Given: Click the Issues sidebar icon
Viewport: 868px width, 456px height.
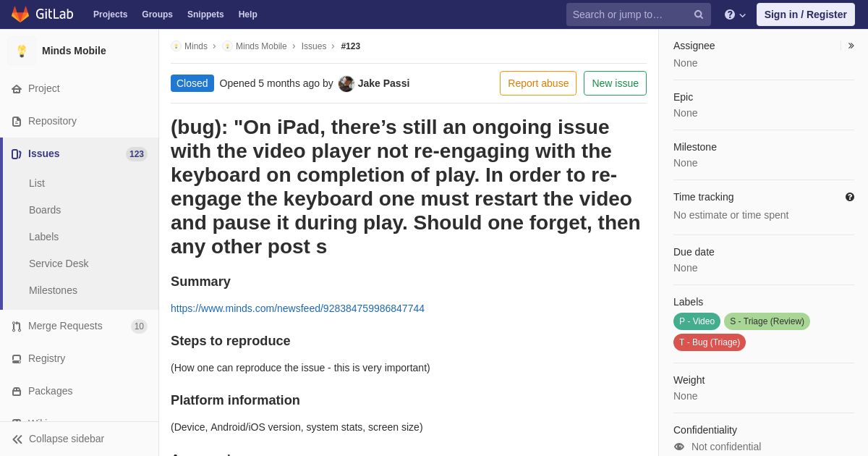Looking at the screenshot, I should tap(17, 154).
